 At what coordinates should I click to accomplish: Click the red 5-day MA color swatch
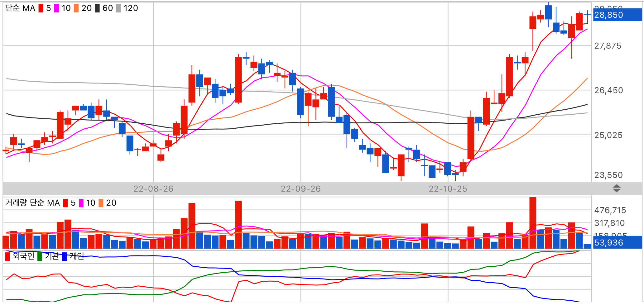point(41,8)
